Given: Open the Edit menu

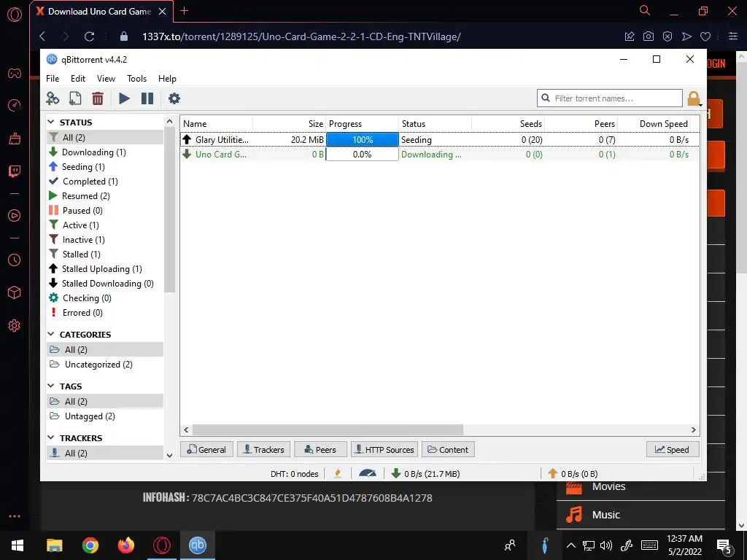Looking at the screenshot, I should point(78,79).
